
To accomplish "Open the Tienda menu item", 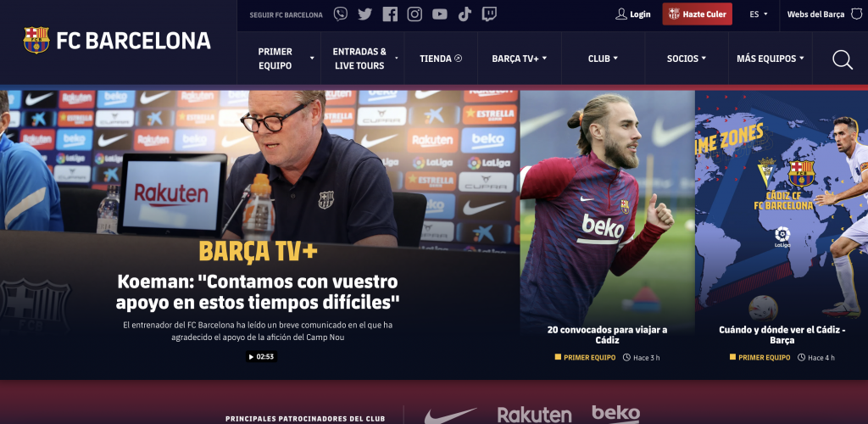I will coord(441,59).
